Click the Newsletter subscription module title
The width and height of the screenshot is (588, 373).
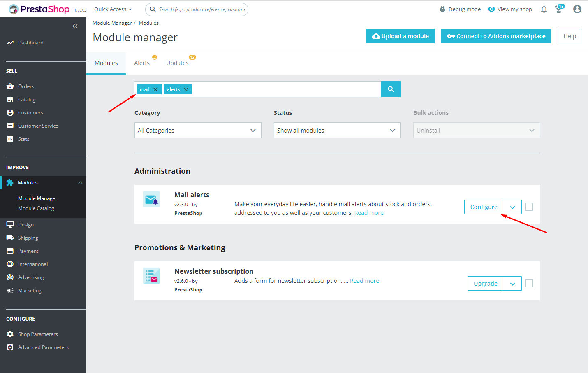click(x=214, y=271)
